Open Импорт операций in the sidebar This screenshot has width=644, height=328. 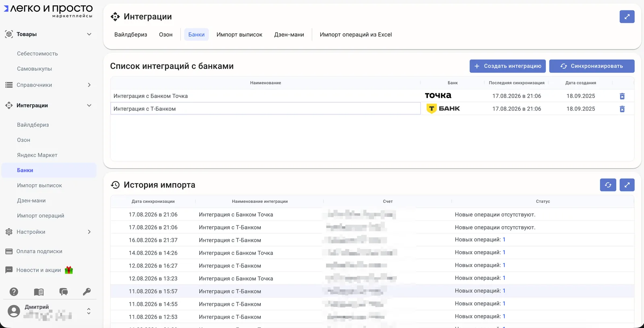pyautogui.click(x=41, y=216)
